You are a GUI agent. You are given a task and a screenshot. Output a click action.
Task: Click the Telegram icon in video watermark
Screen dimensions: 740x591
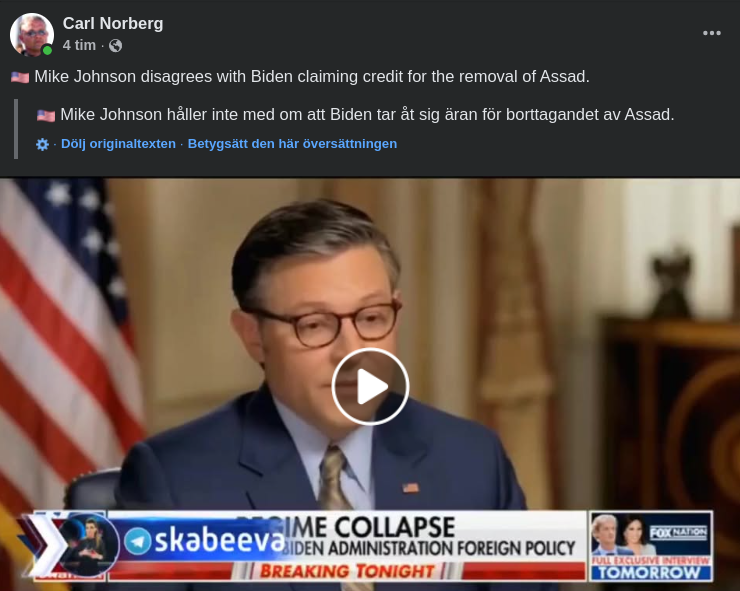pos(137,540)
